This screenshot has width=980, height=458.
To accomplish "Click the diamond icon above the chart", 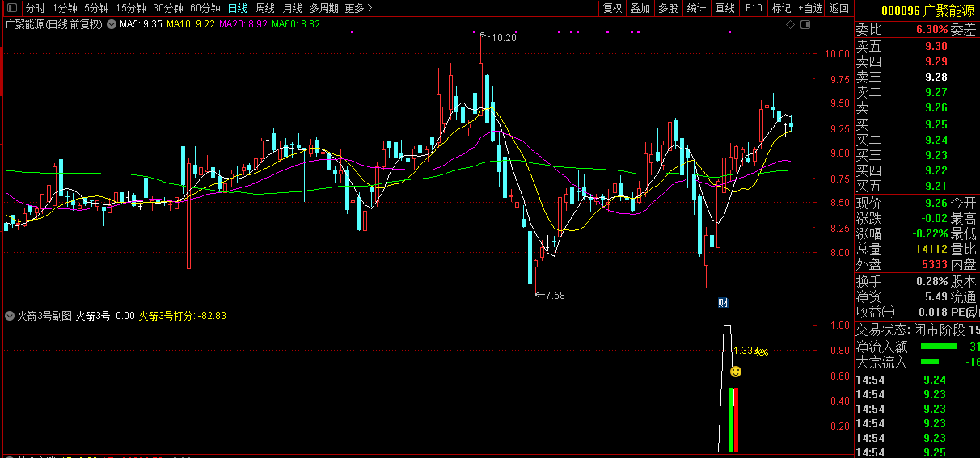I will coord(790,25).
